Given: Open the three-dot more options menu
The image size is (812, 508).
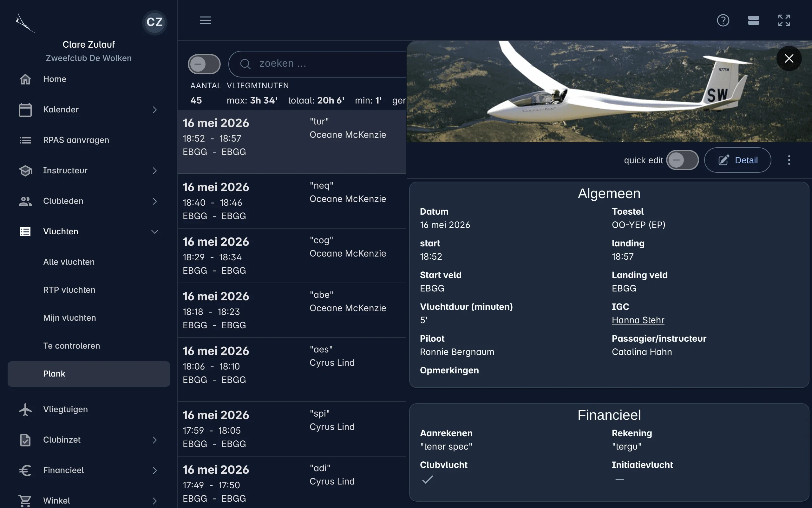Looking at the screenshot, I should [x=789, y=160].
